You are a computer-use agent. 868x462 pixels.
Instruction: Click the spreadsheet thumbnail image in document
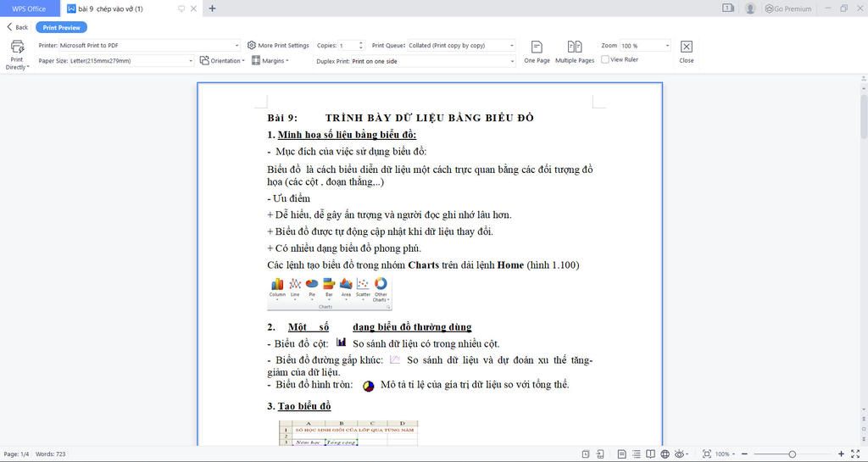point(348,432)
